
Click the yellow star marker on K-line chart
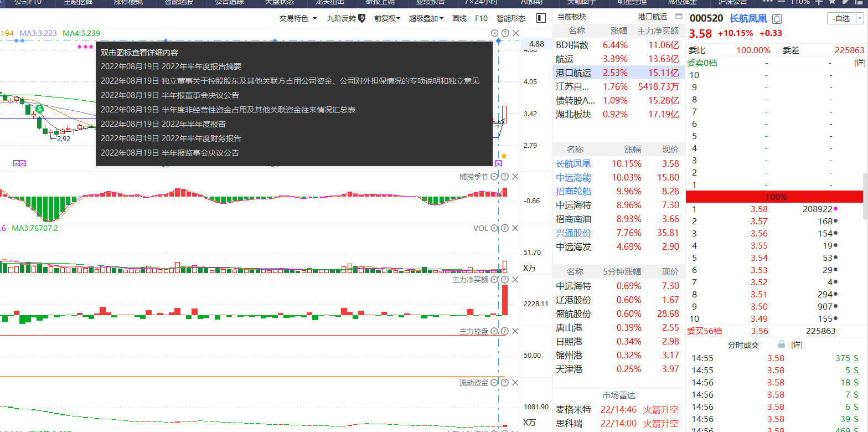tap(504, 156)
